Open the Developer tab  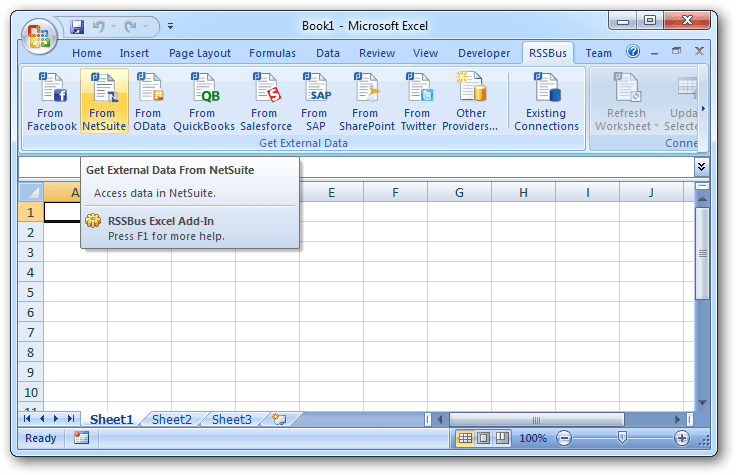484,54
